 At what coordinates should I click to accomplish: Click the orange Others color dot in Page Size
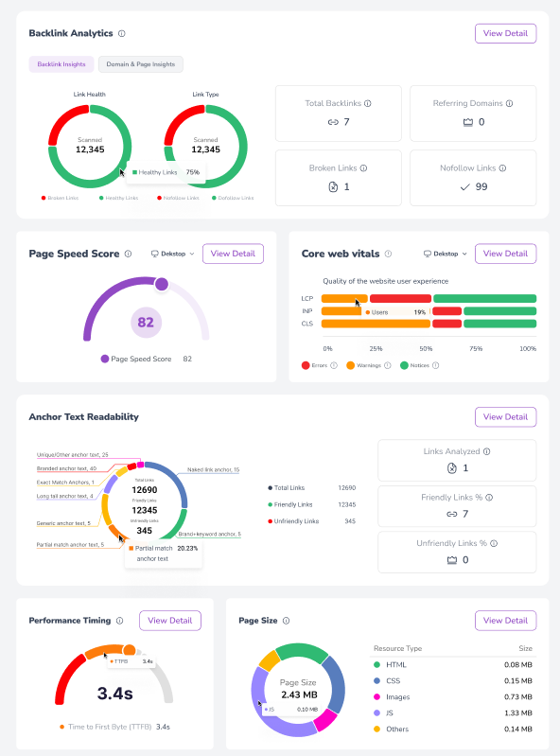coord(376,729)
